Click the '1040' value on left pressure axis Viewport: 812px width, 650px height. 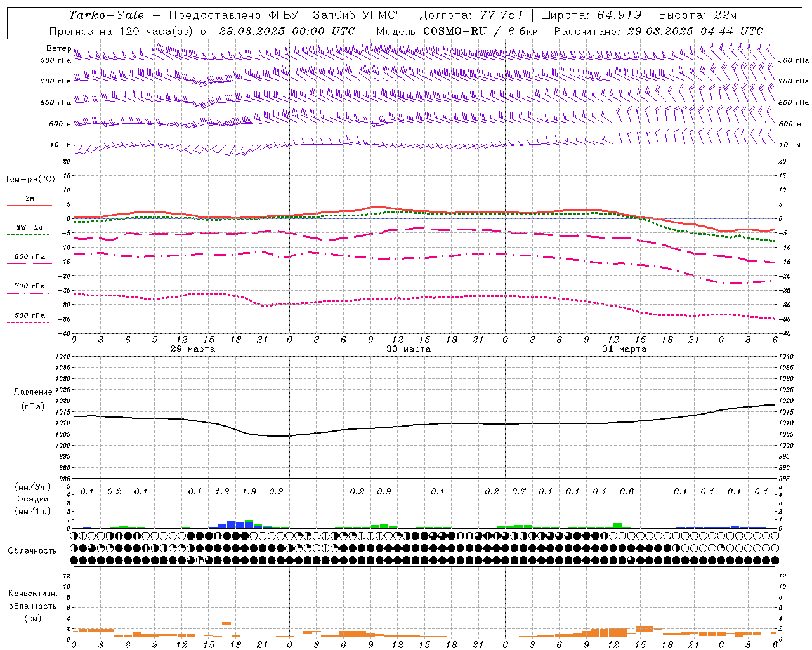pos(62,357)
